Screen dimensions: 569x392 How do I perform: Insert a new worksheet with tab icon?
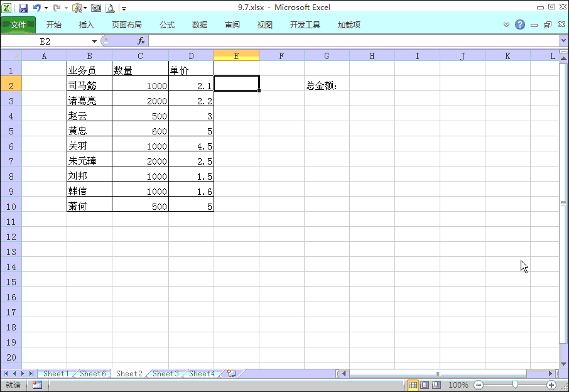[231, 373]
